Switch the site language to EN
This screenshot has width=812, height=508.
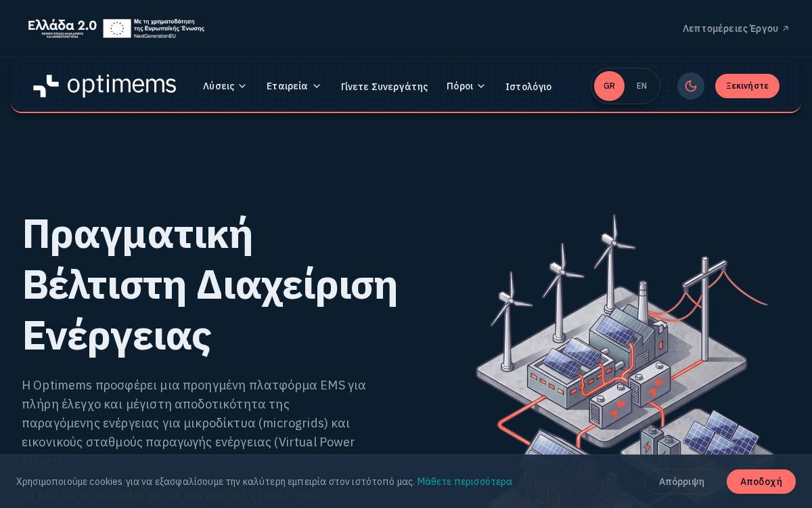tap(641, 86)
